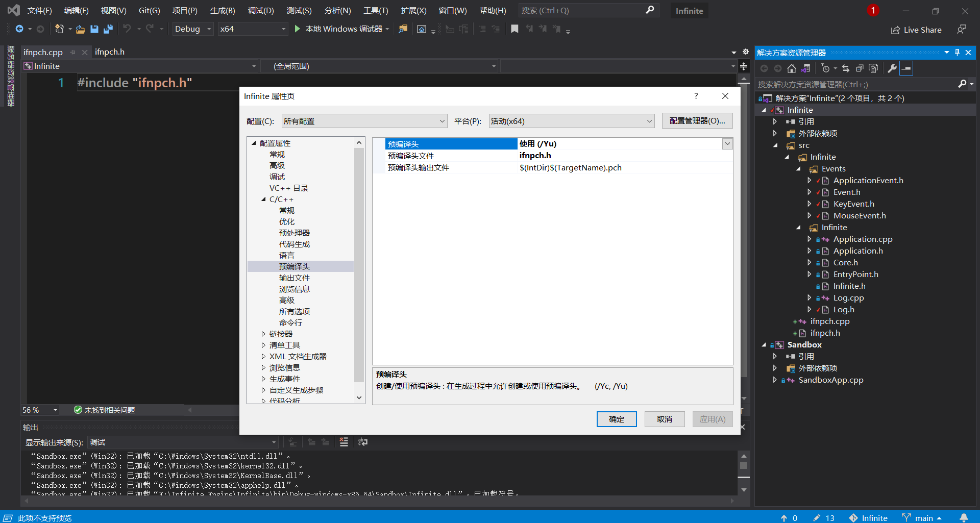Open the Debug configuration dropdown in toolbar
The image size is (980, 523).
pyautogui.click(x=193, y=29)
